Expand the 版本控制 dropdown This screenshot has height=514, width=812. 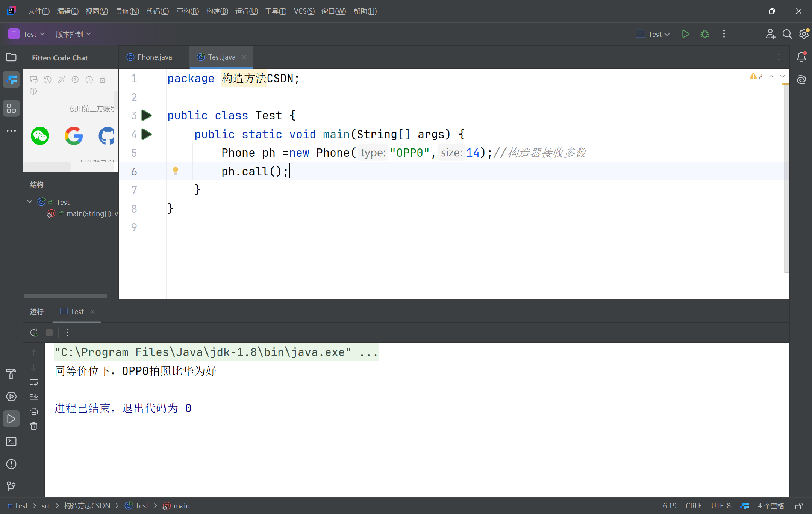[x=73, y=34]
